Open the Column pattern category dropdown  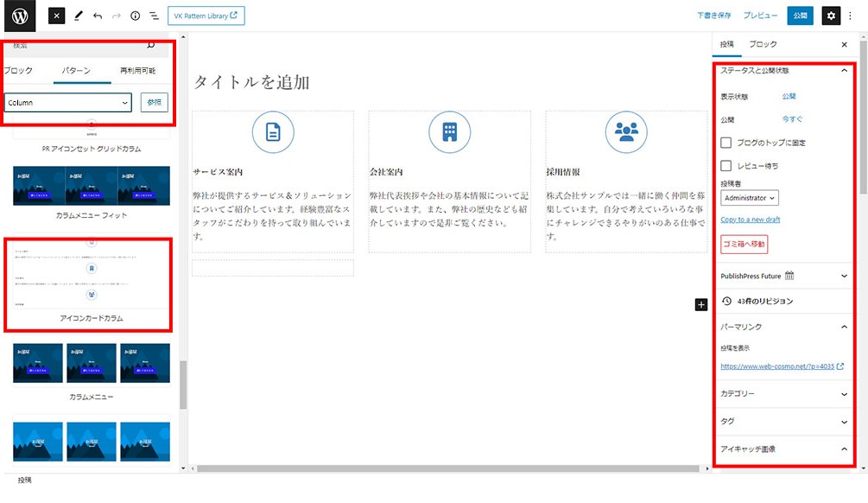pos(68,103)
